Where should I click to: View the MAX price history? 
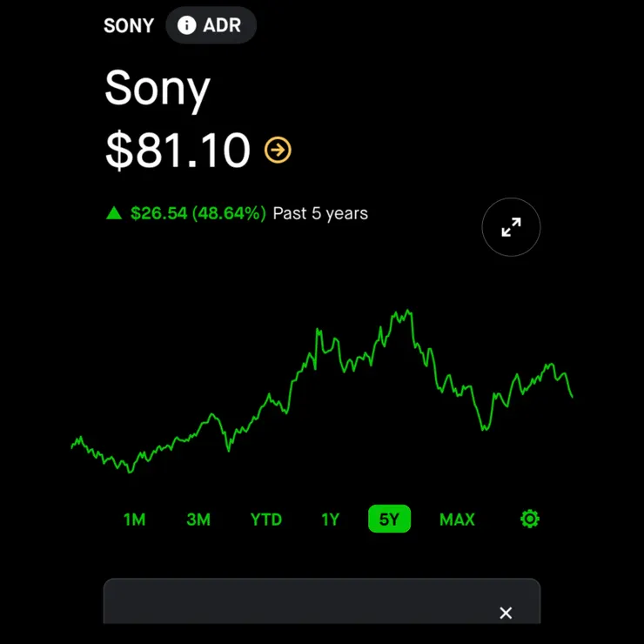[x=457, y=520]
